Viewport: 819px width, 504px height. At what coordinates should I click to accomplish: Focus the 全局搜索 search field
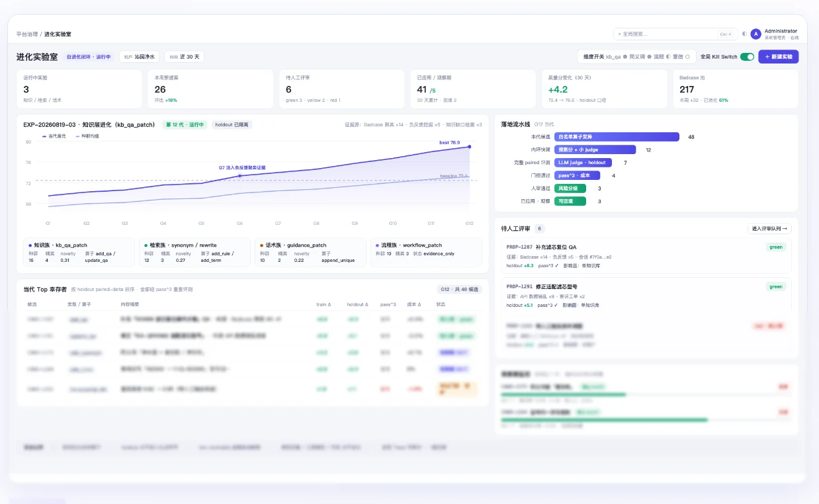(675, 34)
